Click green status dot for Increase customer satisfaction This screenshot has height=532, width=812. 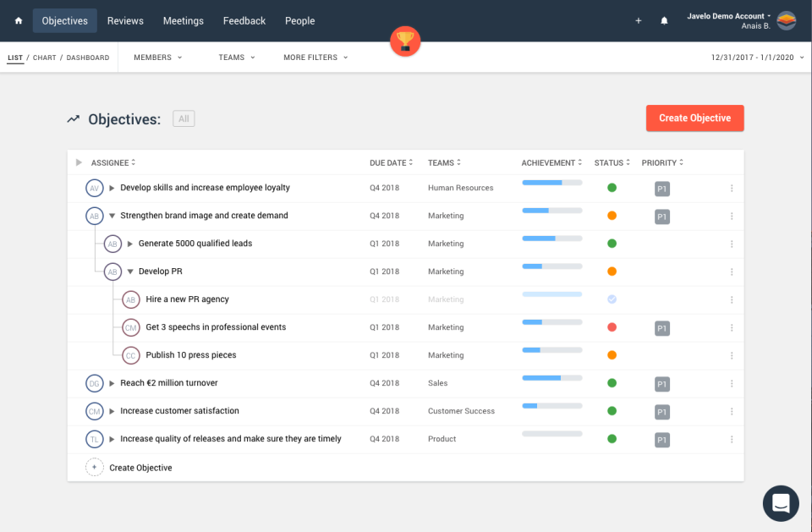[612, 411]
